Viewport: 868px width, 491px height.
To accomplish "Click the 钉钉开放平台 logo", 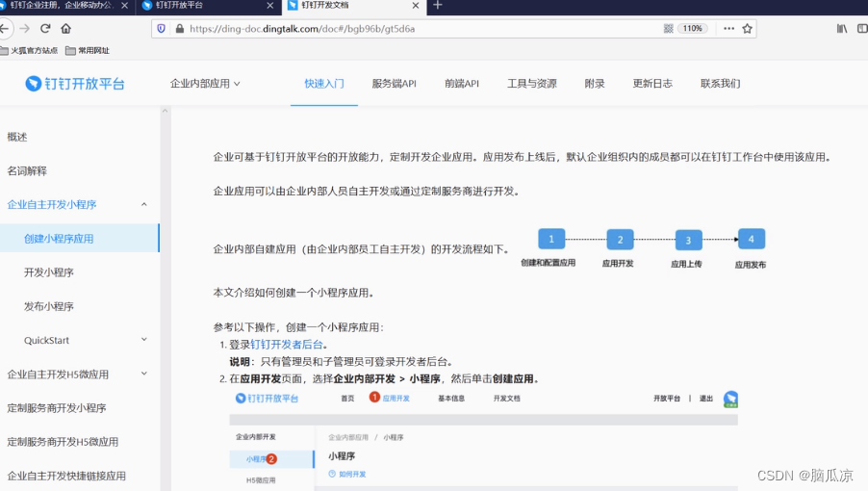I will (x=75, y=84).
